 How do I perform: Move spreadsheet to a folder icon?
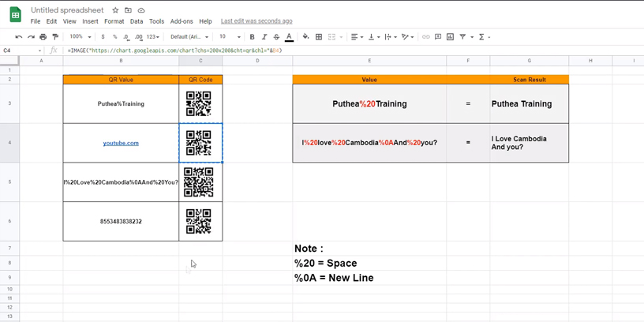128,10
